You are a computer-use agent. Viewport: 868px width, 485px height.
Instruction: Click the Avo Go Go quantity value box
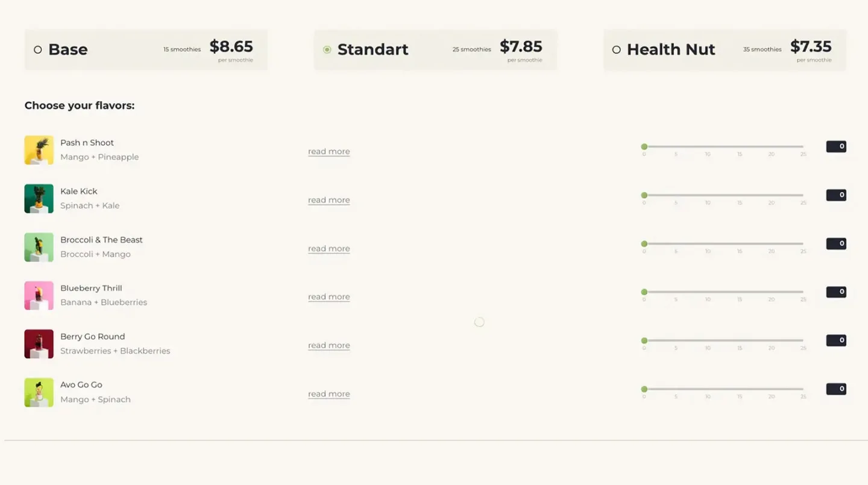[836, 389]
